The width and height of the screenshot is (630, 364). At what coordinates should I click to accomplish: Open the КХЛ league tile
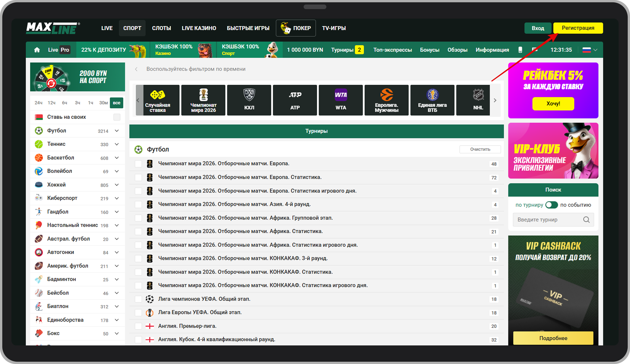249,100
